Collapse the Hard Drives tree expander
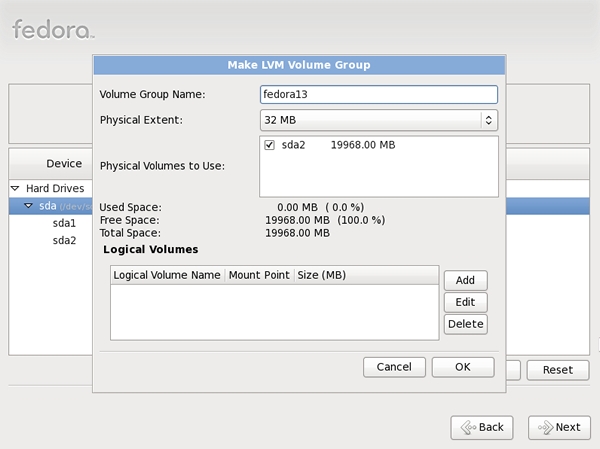Image resolution: width=600 pixels, height=449 pixels. pyautogui.click(x=15, y=188)
